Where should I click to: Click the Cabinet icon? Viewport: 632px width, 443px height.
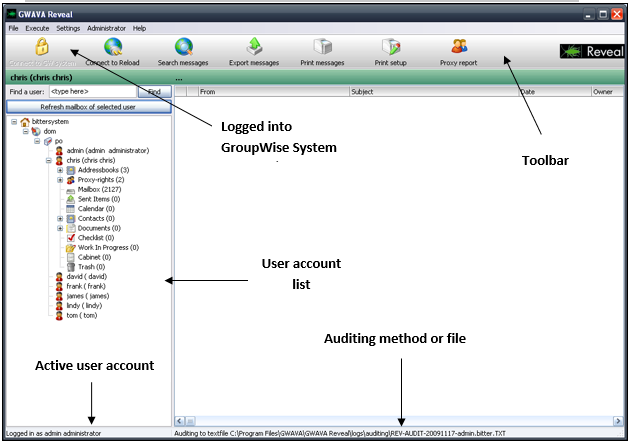(71, 257)
